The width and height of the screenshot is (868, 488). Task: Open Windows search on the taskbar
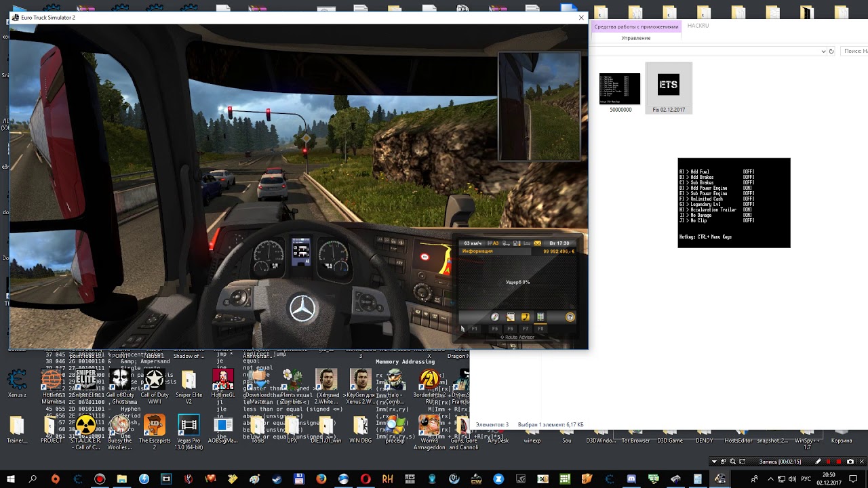tap(33, 479)
